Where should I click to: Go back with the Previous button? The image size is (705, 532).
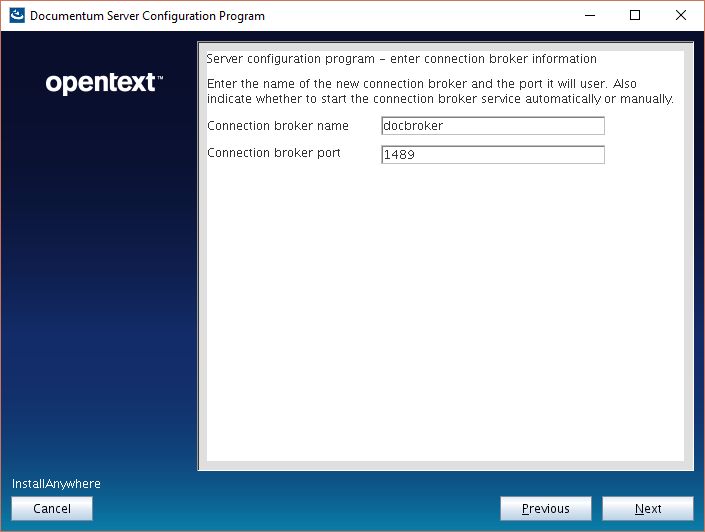[x=545, y=509]
